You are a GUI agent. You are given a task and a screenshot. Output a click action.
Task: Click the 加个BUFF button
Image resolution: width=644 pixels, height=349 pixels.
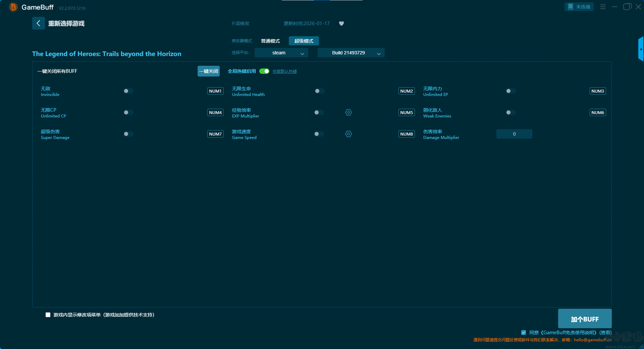pyautogui.click(x=584, y=319)
